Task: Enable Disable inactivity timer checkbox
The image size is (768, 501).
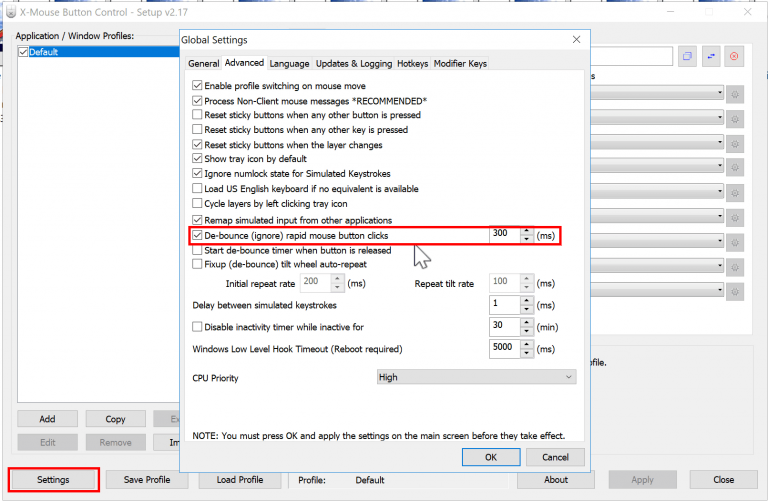Action: tap(197, 327)
